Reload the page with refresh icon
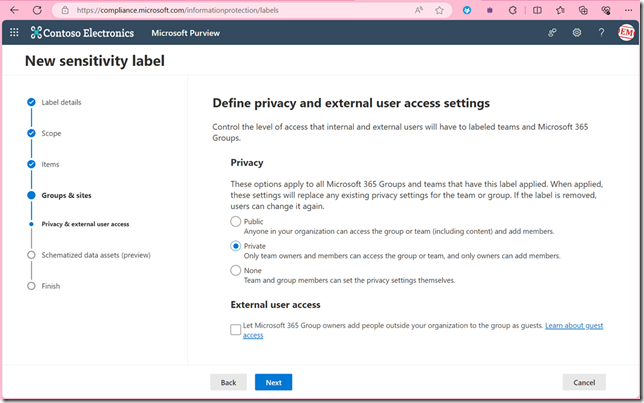644x403 pixels. pyautogui.click(x=37, y=10)
